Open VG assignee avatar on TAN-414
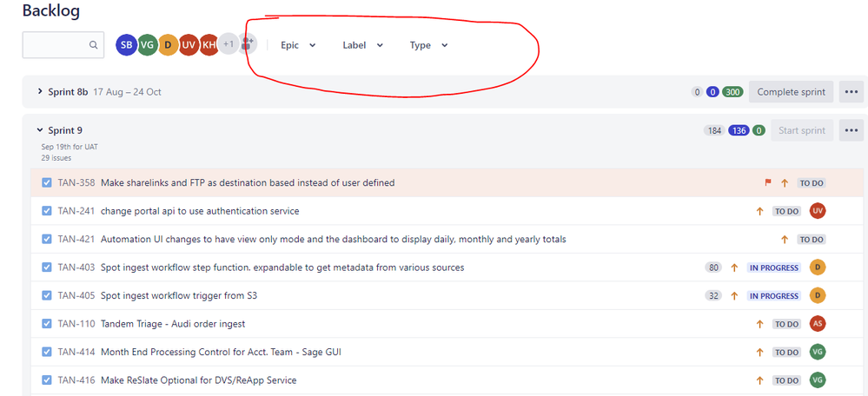Image resolution: width=868 pixels, height=396 pixels. click(x=818, y=352)
